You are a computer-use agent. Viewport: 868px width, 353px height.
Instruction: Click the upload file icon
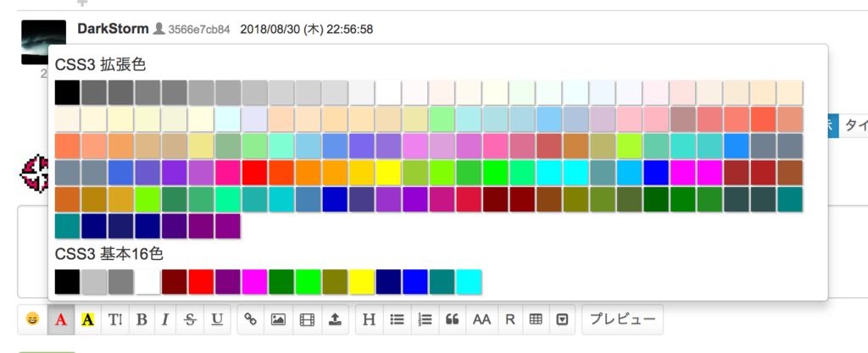(x=335, y=320)
